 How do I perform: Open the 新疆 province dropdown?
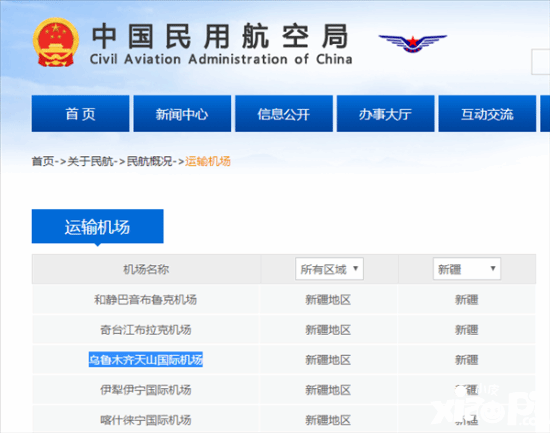click(467, 269)
